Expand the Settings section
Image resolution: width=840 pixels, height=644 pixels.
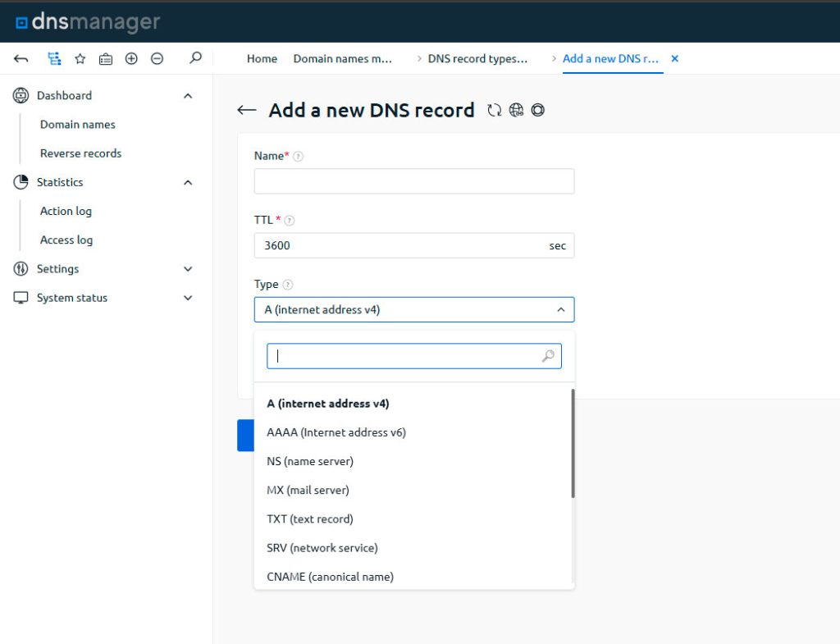pyautogui.click(x=188, y=269)
